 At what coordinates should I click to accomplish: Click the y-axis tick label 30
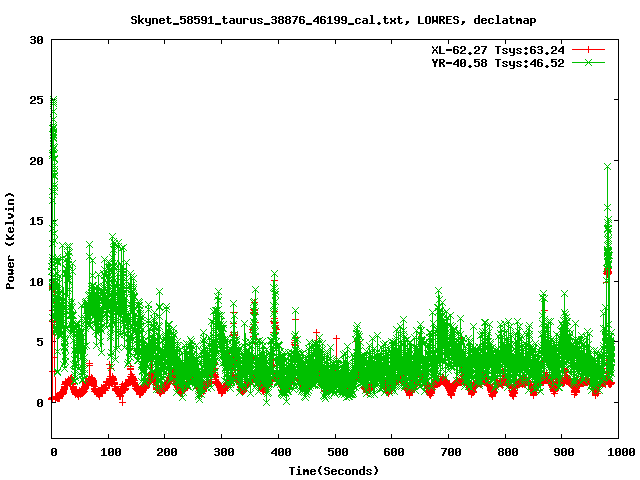(36, 40)
